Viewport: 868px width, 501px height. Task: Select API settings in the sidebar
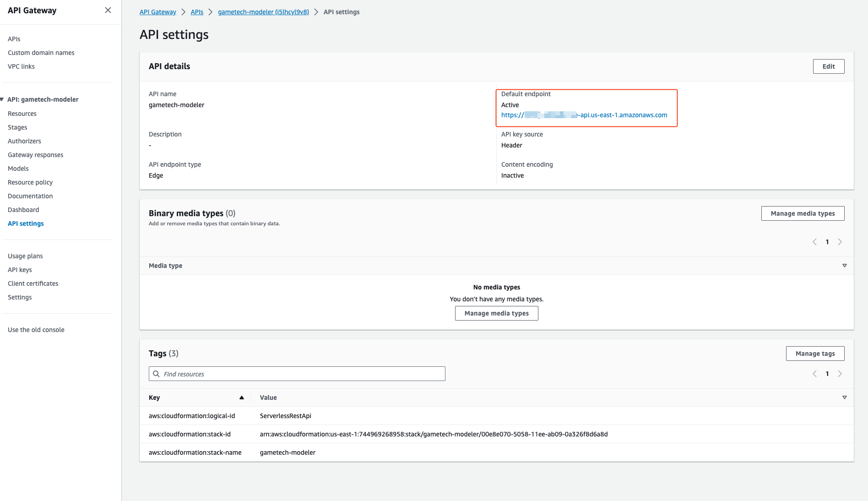tap(26, 223)
